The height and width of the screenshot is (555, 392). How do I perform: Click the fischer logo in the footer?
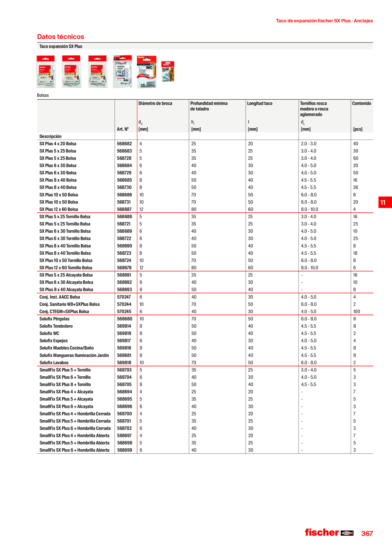pos(329,533)
